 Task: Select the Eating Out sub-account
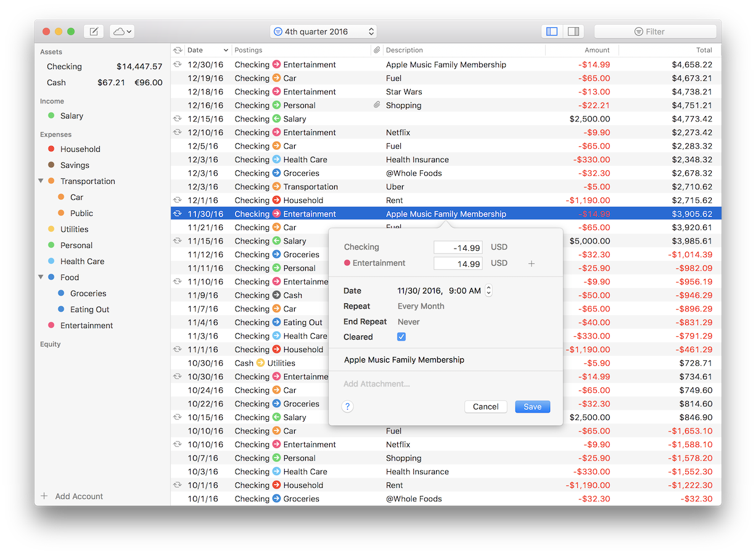coord(102,310)
